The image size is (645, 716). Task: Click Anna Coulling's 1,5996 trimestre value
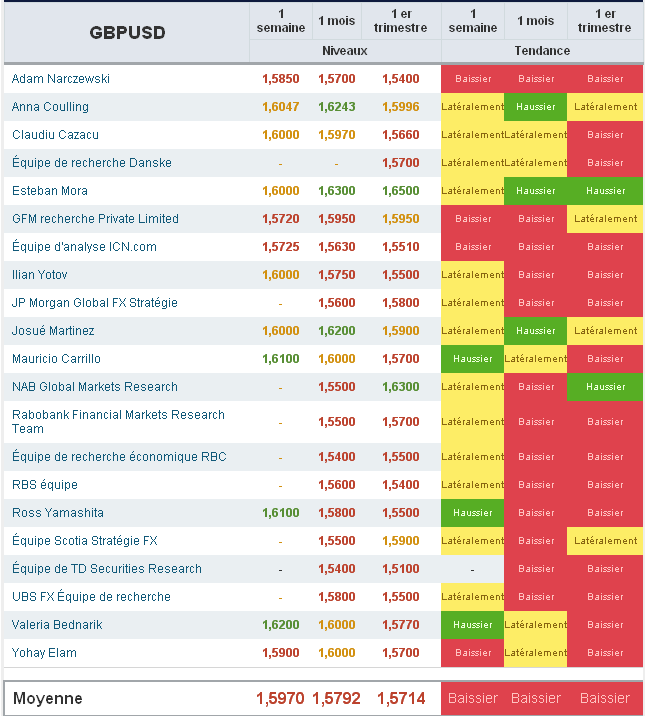[401, 107]
